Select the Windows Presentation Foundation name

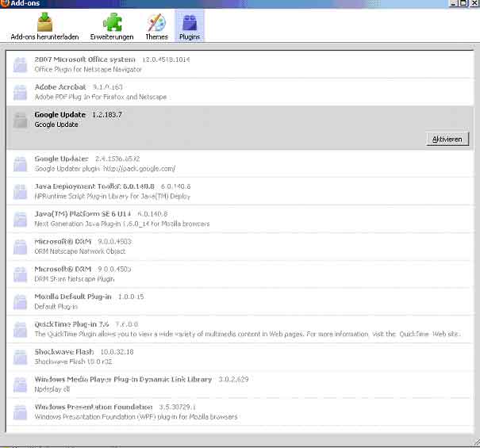(94, 407)
